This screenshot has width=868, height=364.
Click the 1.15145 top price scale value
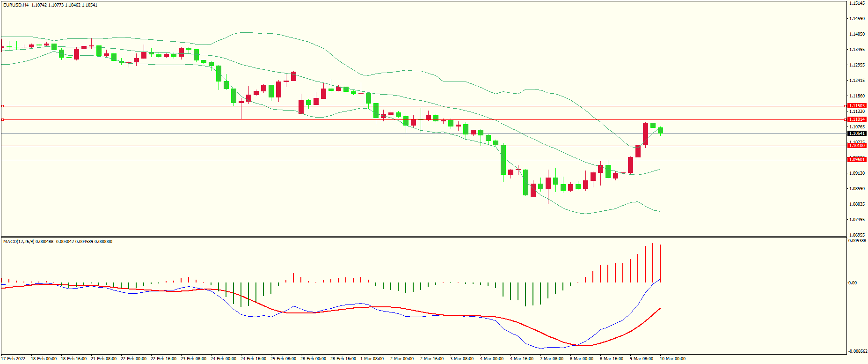tap(857, 3)
